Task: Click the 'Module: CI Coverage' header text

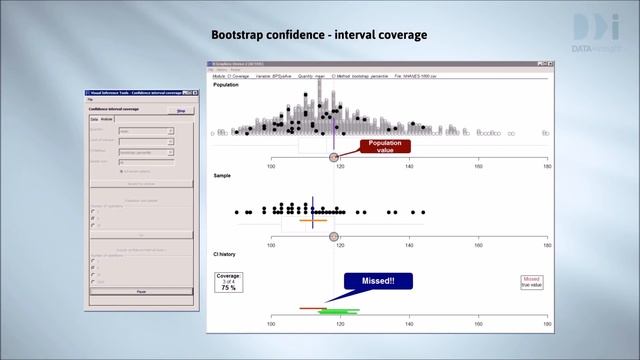Action: tap(231, 76)
